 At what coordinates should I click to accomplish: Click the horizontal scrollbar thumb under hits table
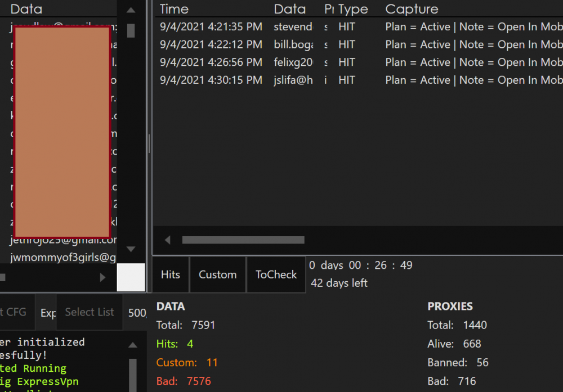pyautogui.click(x=243, y=240)
